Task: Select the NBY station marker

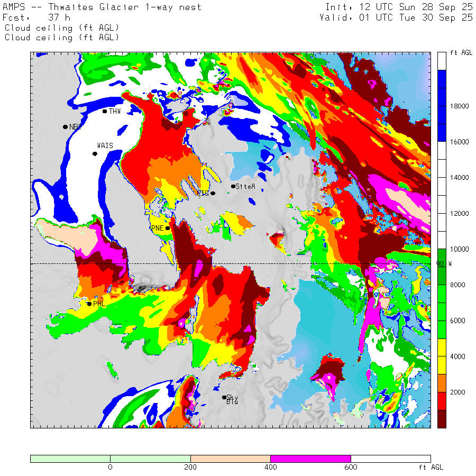Action: pos(65,127)
